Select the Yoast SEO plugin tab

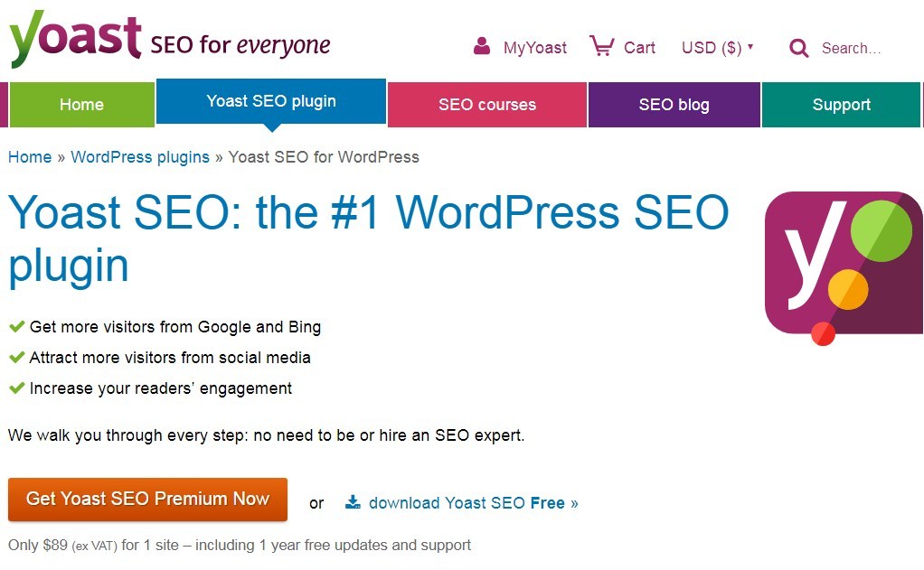pos(271,101)
